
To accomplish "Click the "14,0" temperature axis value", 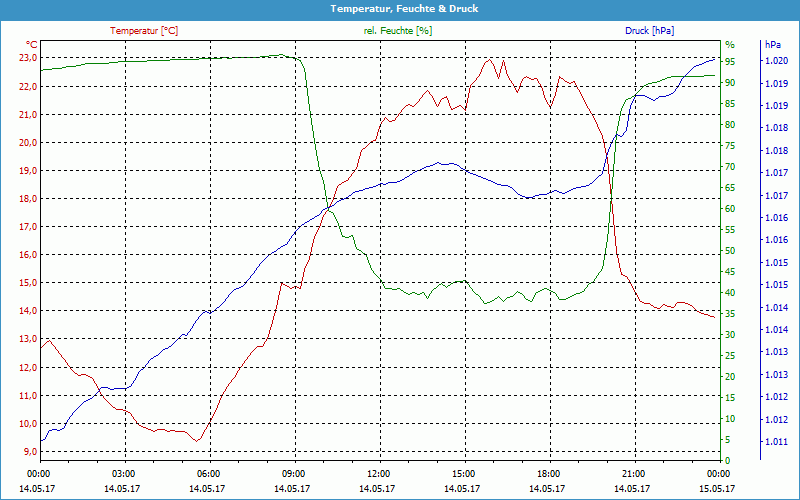I will [x=28, y=311].
